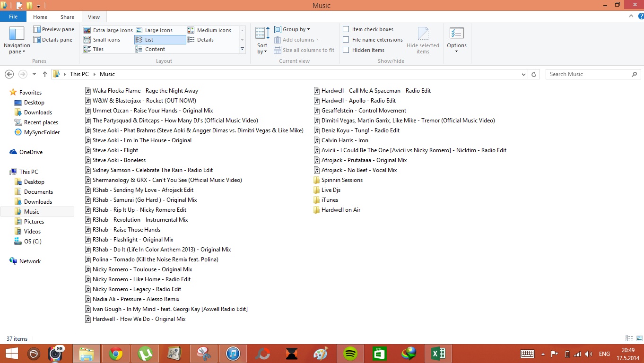This screenshot has width=644, height=363.
Task: Open Google Chrome from taskbar
Action: click(116, 354)
